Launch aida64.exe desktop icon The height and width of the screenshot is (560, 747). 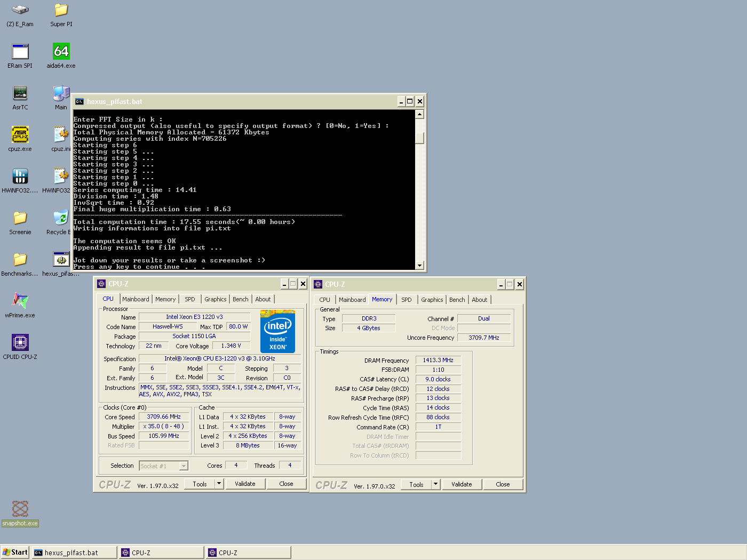61,51
